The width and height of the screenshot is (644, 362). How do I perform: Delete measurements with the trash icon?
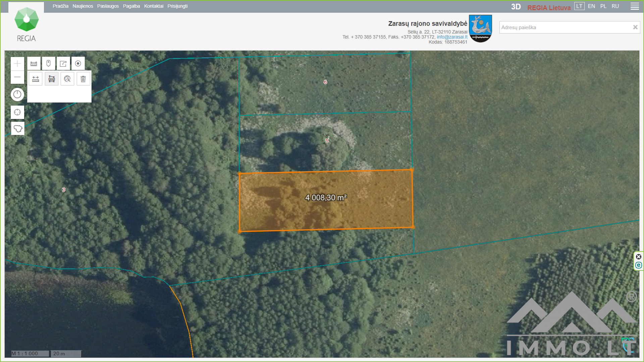(x=83, y=79)
